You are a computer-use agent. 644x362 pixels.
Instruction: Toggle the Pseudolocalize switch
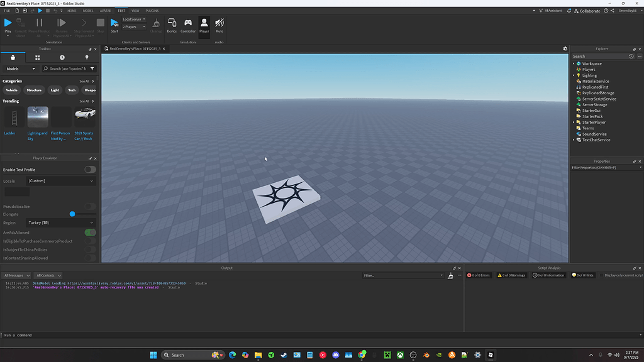click(91, 206)
